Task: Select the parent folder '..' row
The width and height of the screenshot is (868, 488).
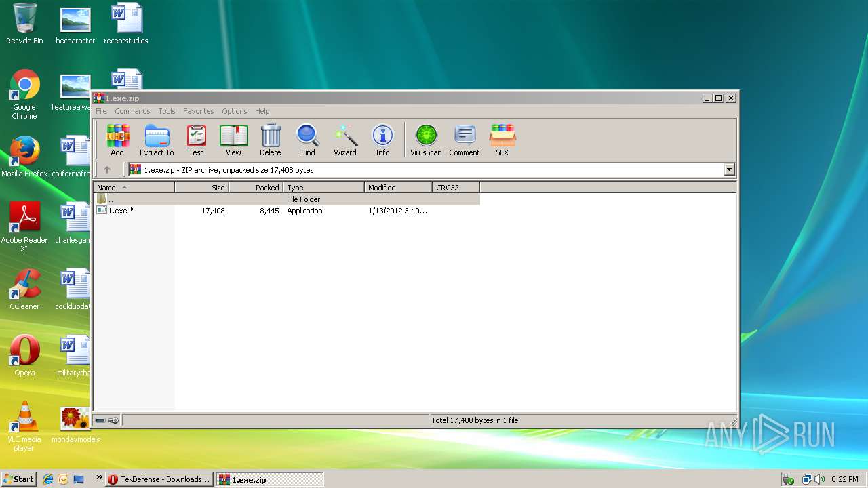Action: tap(286, 199)
